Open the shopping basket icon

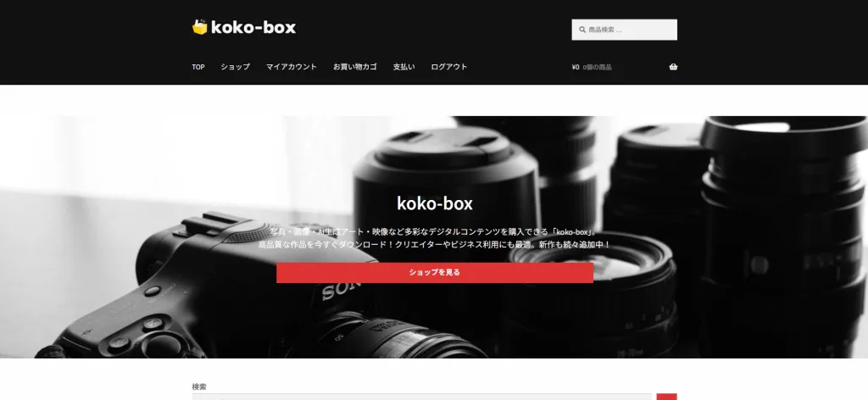coord(673,67)
